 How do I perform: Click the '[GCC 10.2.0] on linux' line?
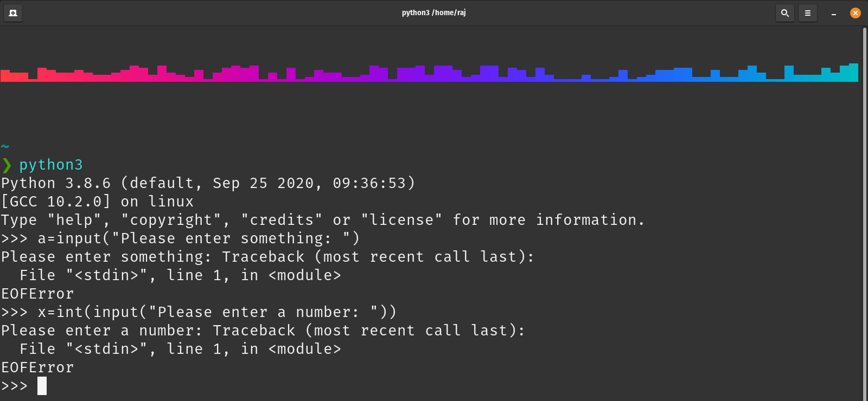click(x=98, y=202)
